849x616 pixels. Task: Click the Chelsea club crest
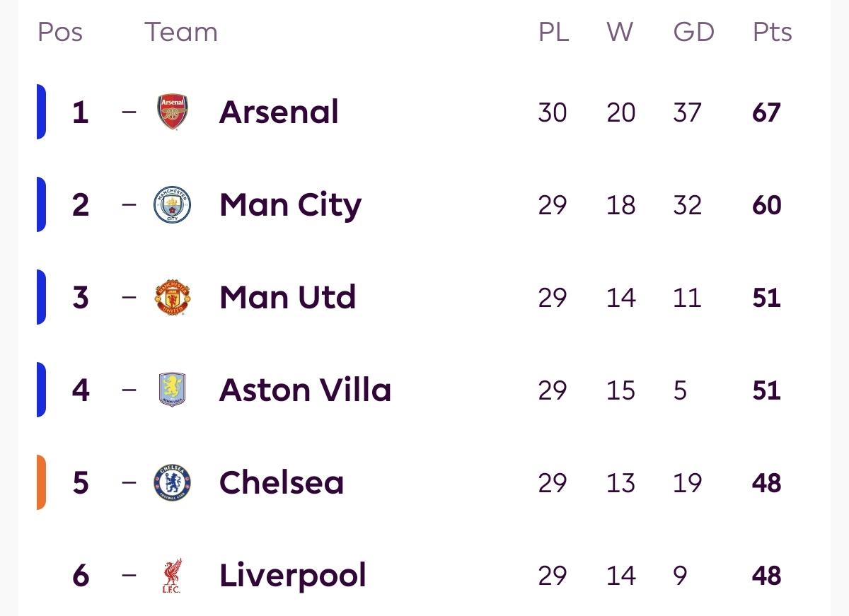[x=173, y=483]
